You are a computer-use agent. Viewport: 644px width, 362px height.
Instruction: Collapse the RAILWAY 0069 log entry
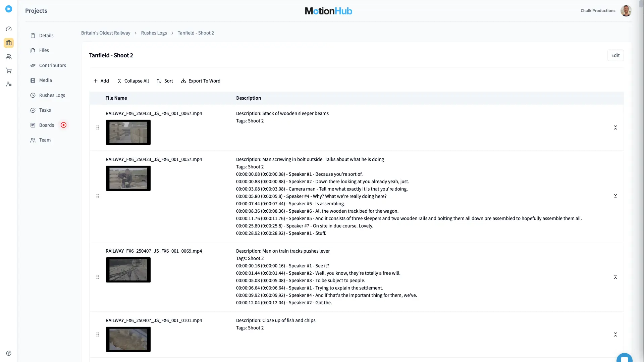point(615,277)
